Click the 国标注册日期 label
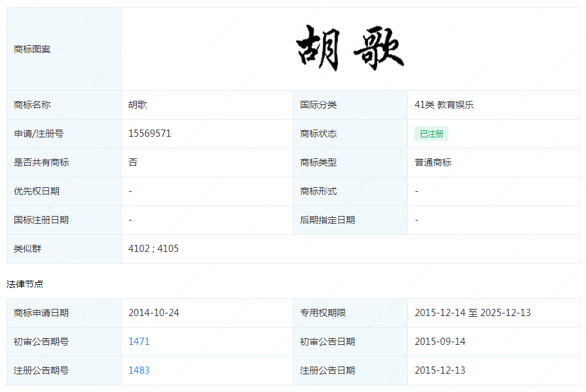 pos(41,220)
